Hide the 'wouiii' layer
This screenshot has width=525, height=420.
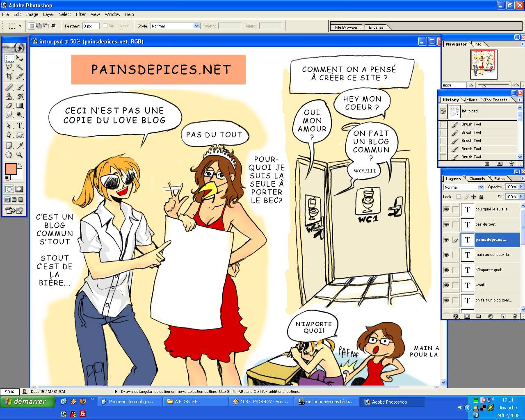(446, 285)
